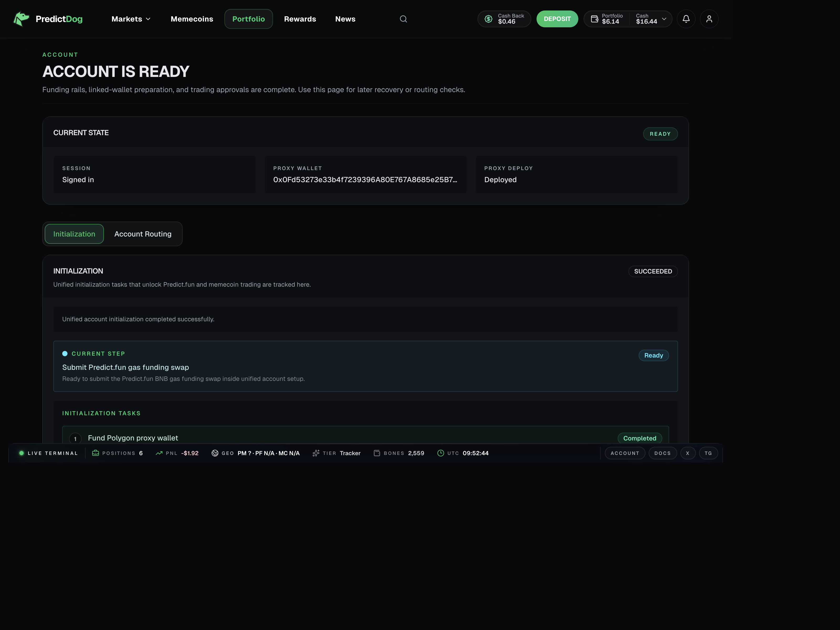Image resolution: width=840 pixels, height=630 pixels.
Task: Switch to the Account Routing tab
Action: (x=143, y=234)
